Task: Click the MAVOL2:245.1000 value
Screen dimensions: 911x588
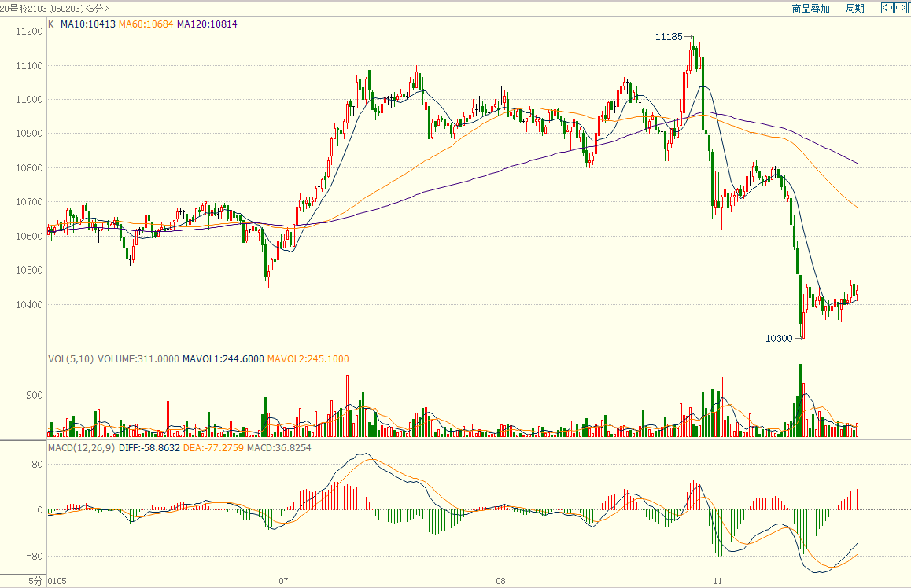Action: [x=308, y=359]
